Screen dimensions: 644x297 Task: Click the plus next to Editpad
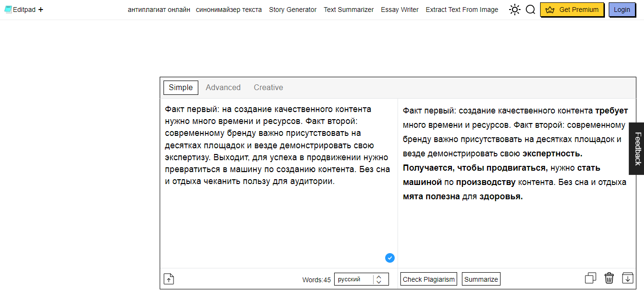tap(40, 9)
